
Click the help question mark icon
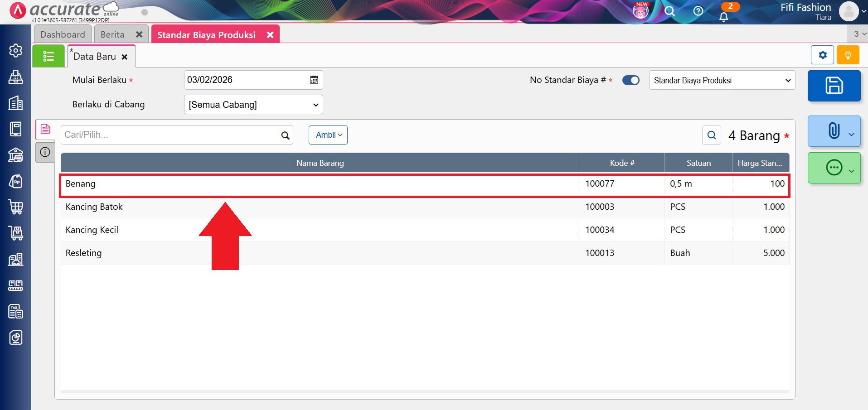point(698,11)
